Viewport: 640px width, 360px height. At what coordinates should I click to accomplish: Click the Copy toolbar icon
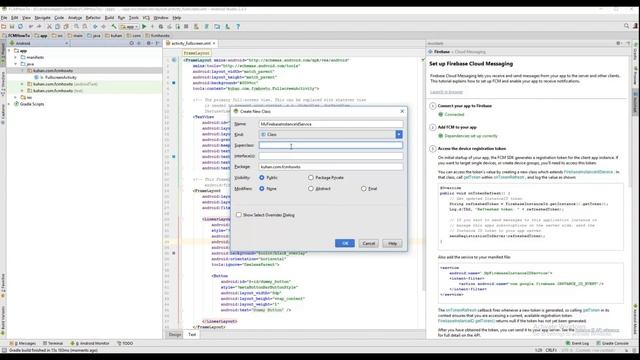point(58,27)
